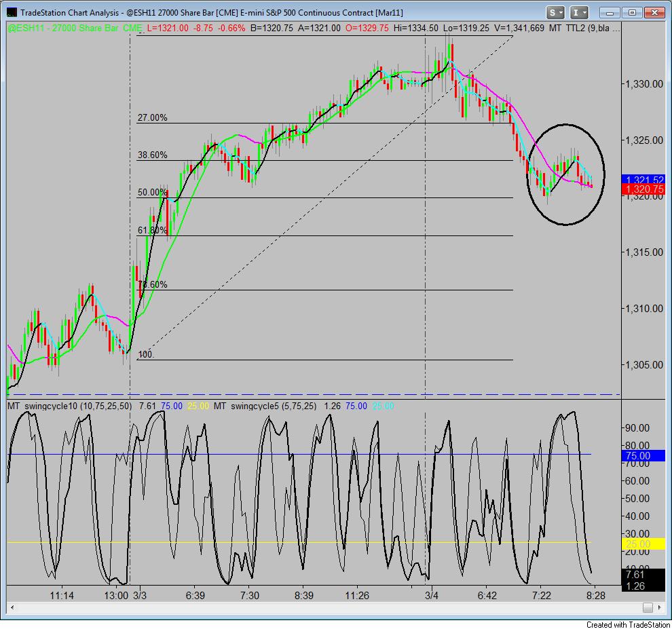The height and width of the screenshot is (629, 672).
Task: Click the O=1329.75 open value
Action: pos(367,28)
